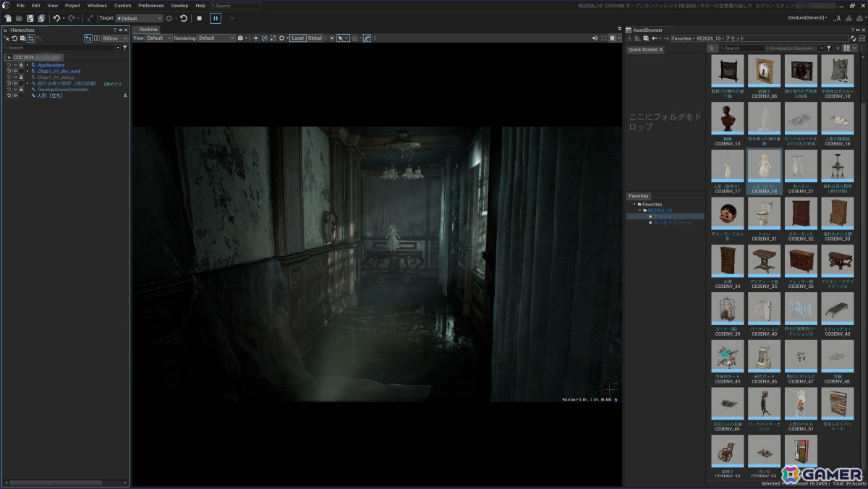Screen dimensions: 868x489
Task: Select Global coordinate mode
Action: point(315,38)
